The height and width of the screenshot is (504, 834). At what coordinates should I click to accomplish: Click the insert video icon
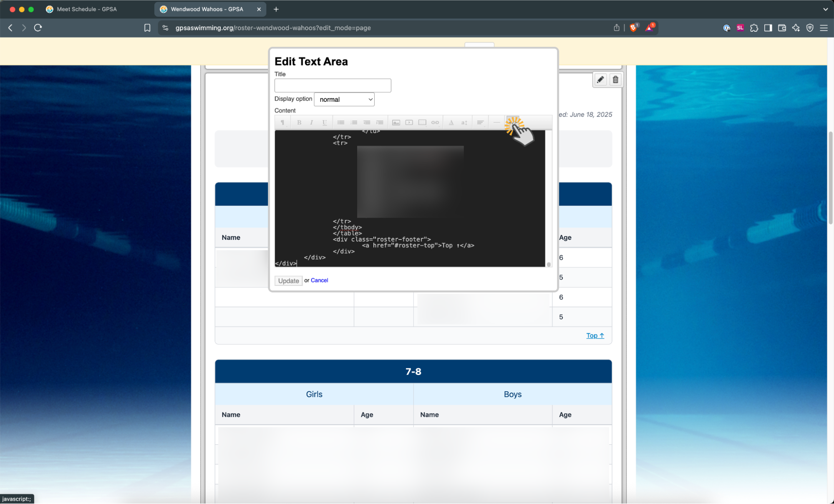point(409,123)
